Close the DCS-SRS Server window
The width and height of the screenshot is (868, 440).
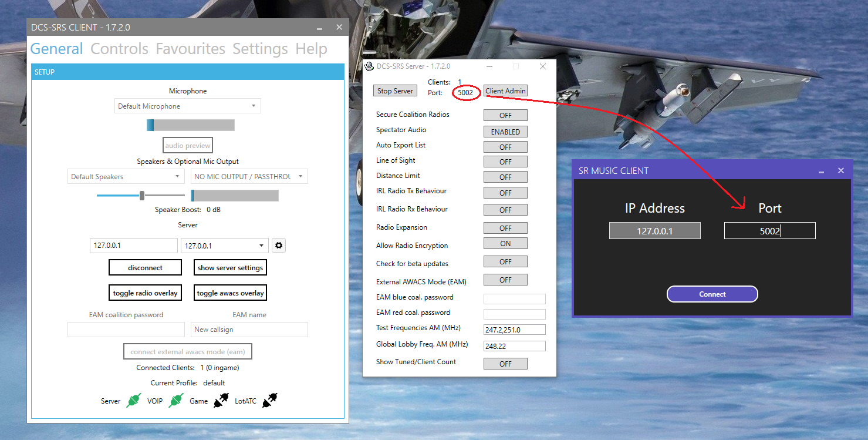point(543,66)
